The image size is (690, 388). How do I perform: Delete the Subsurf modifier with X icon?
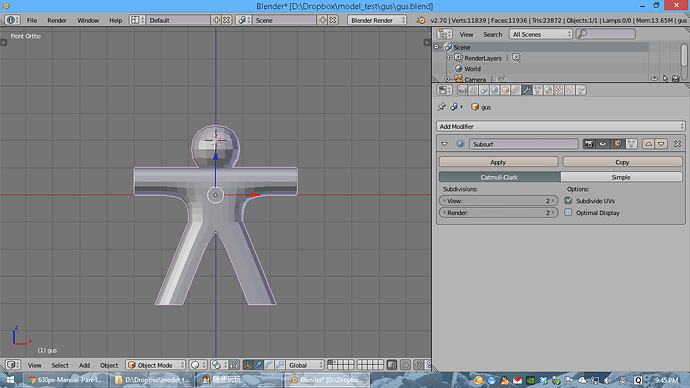pyautogui.click(x=677, y=144)
